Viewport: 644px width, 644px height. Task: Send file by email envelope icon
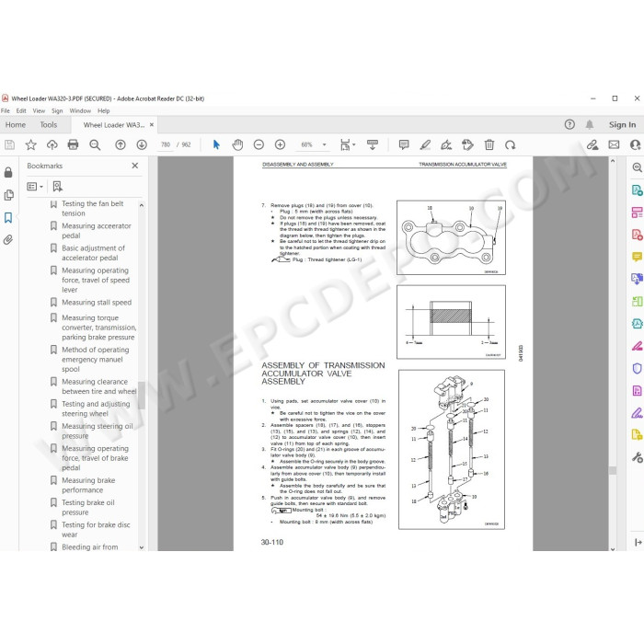(x=614, y=144)
